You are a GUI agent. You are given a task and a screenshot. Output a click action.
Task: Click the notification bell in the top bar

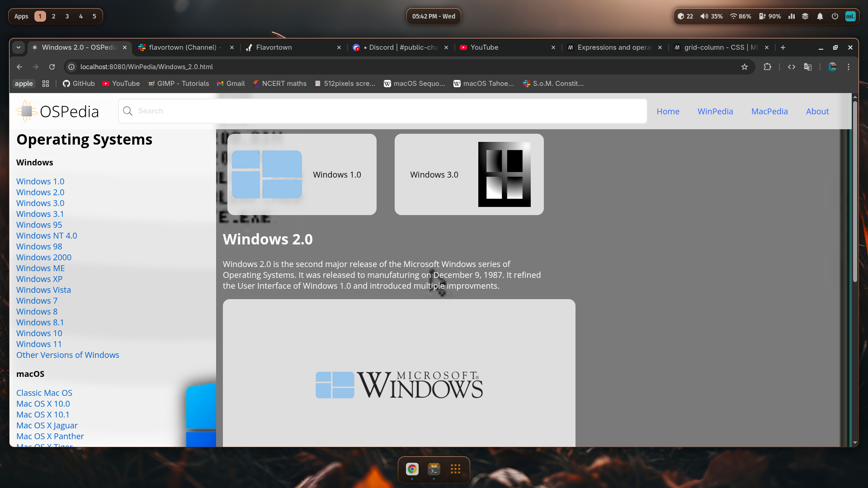tap(820, 16)
